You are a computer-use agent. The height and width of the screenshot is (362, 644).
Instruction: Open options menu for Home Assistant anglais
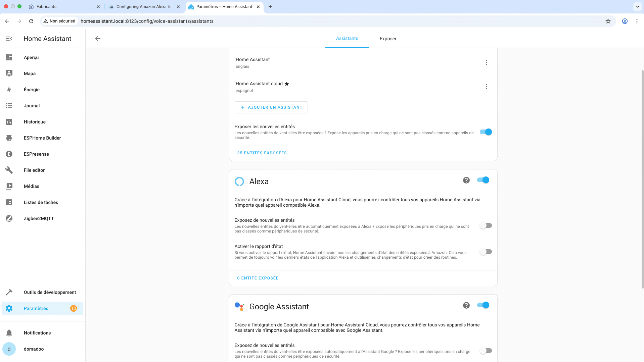486,62
